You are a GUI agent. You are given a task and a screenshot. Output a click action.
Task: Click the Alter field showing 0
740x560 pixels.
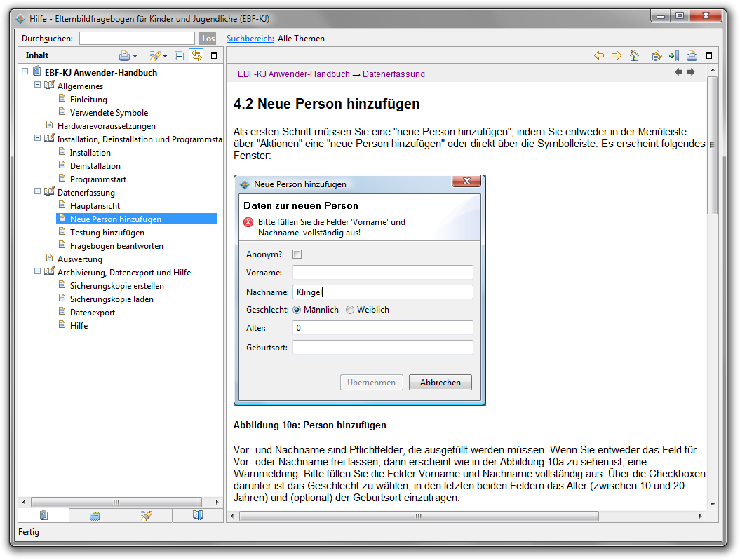383,327
